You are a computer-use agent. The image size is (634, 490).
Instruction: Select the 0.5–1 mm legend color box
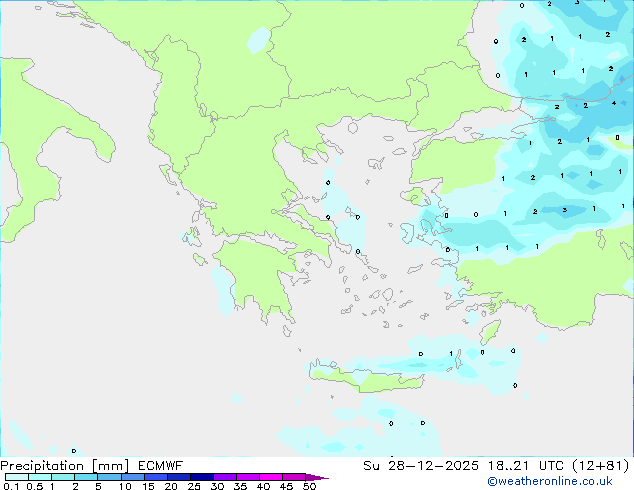pos(40,477)
